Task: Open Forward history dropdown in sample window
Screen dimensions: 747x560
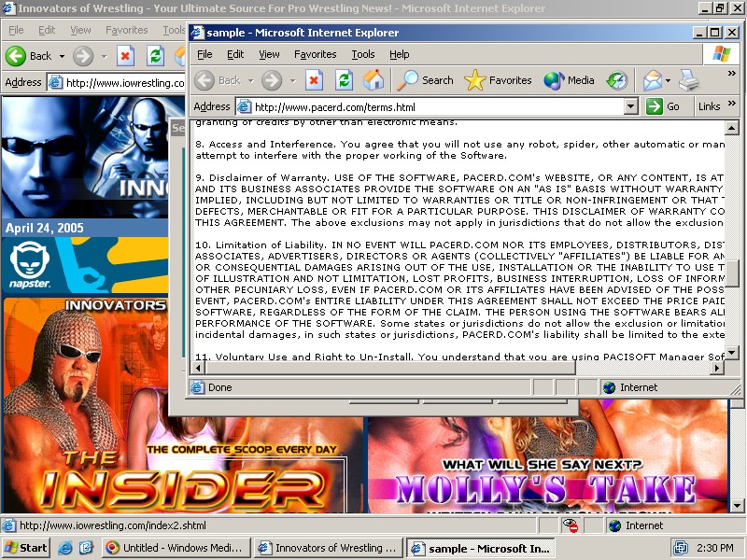Action: click(x=292, y=81)
